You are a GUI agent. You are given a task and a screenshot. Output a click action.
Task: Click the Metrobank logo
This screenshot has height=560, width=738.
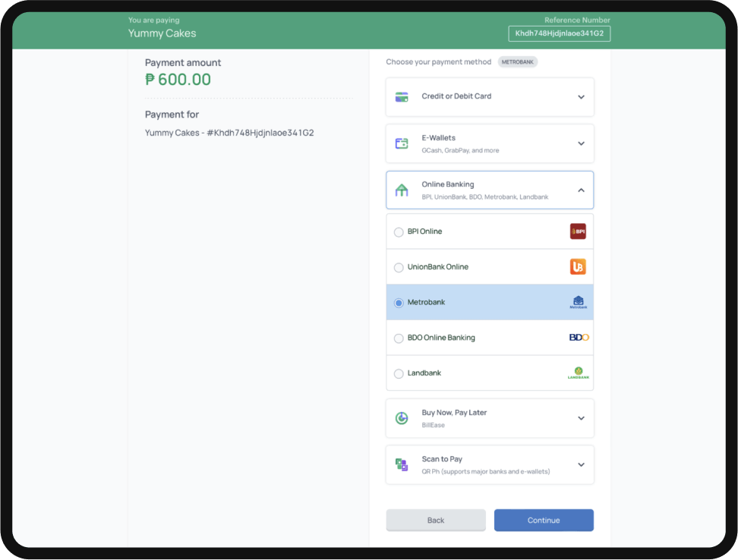579,302
